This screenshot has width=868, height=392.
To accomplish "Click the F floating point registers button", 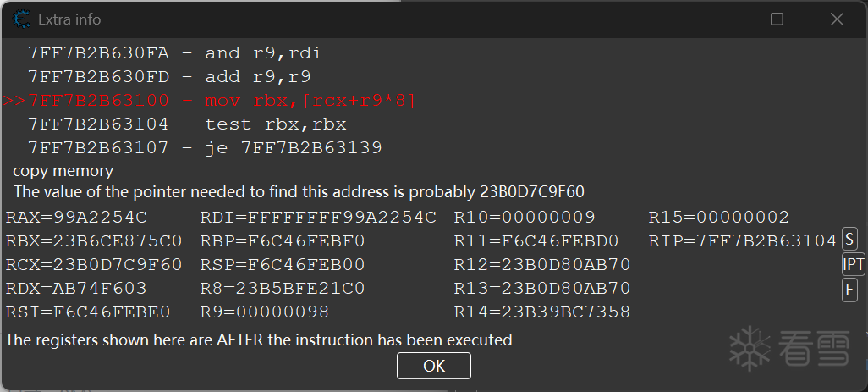I will tap(849, 290).
